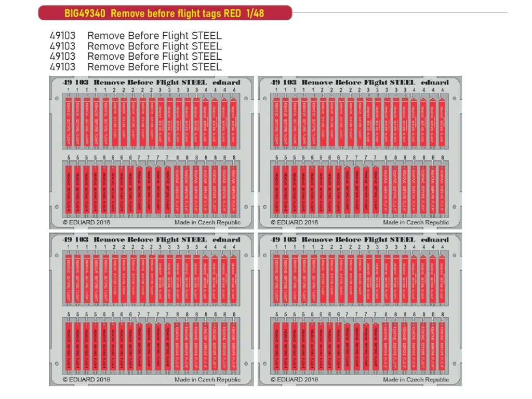Open the top-left photo-etch sheet image
532x399 pixels.
[152, 153]
